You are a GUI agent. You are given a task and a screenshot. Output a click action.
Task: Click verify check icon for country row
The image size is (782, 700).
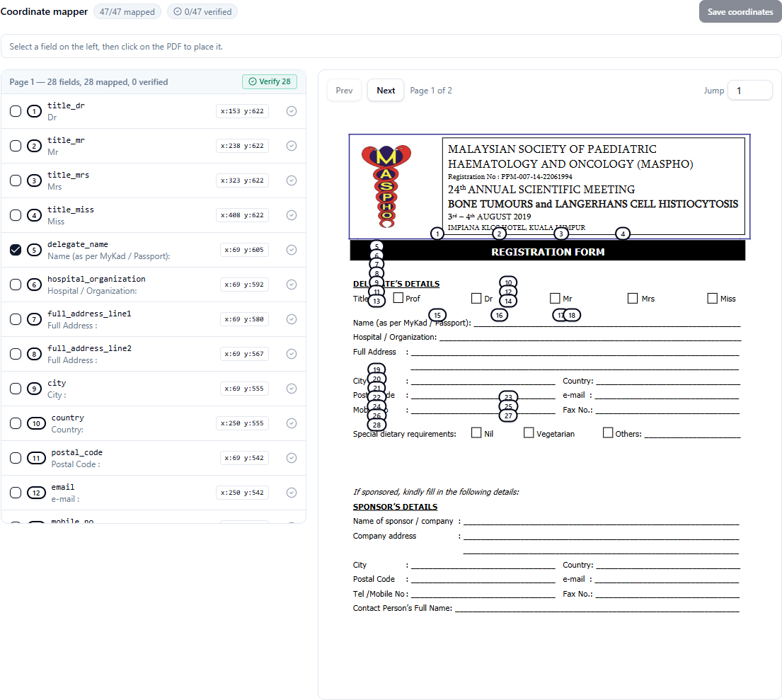point(292,423)
